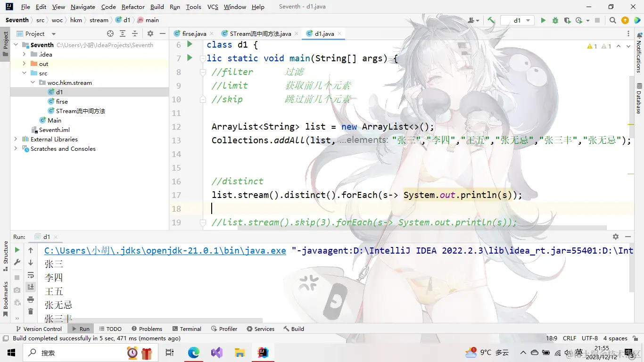Select opened file with the locate target icon
The image size is (644, 362).
(x=110, y=33)
